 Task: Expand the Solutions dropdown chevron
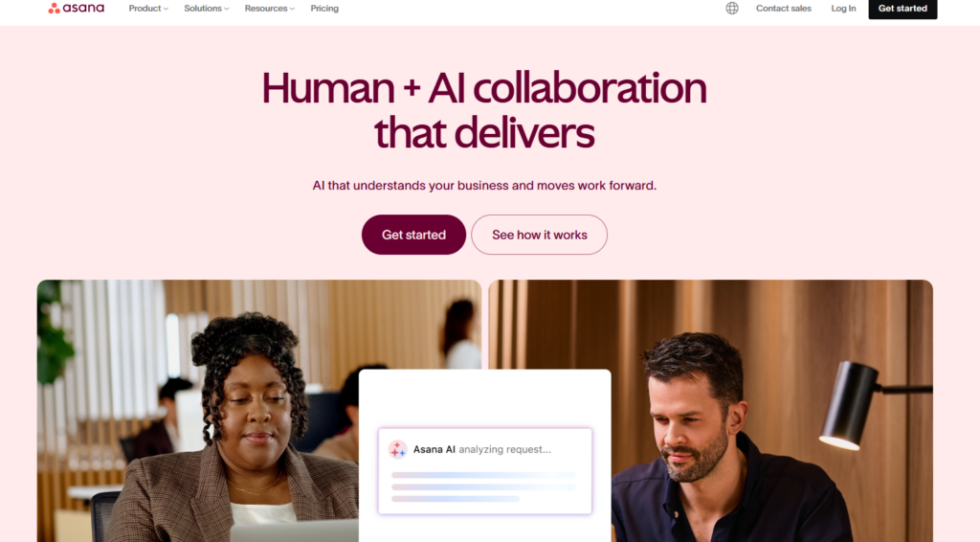[x=226, y=9]
